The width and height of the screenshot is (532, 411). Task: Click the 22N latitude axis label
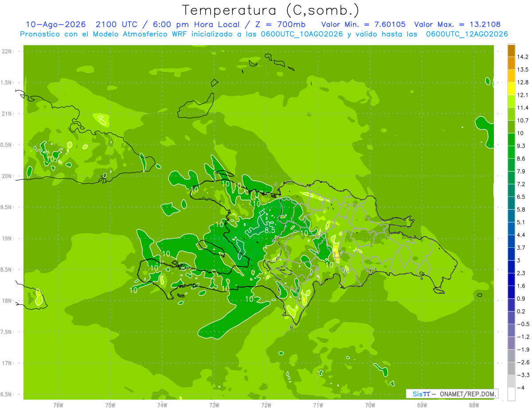[x=7, y=51]
